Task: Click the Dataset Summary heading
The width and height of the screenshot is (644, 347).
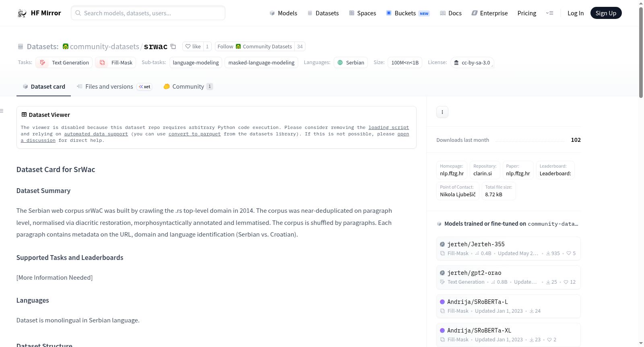Action: pyautogui.click(x=43, y=191)
